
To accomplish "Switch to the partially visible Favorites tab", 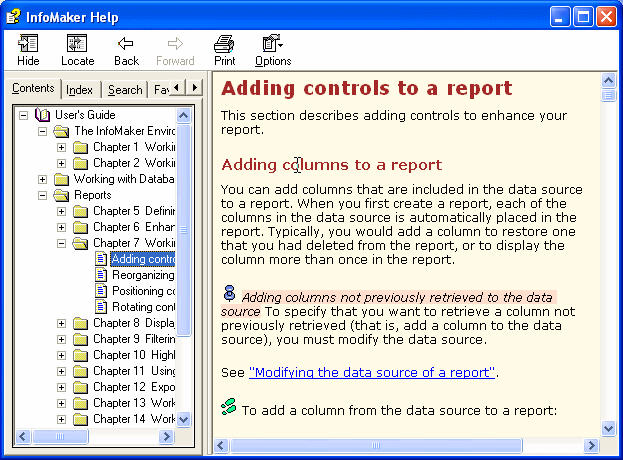I will 160,90.
